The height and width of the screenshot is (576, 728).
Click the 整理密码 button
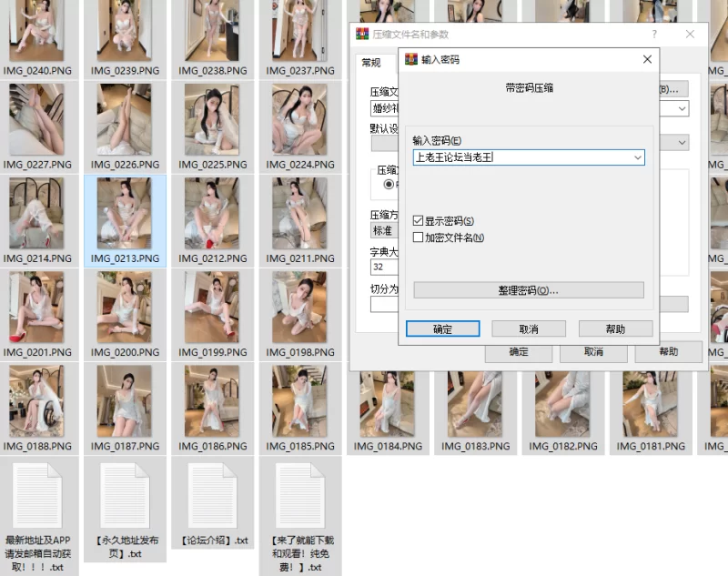tap(529, 290)
